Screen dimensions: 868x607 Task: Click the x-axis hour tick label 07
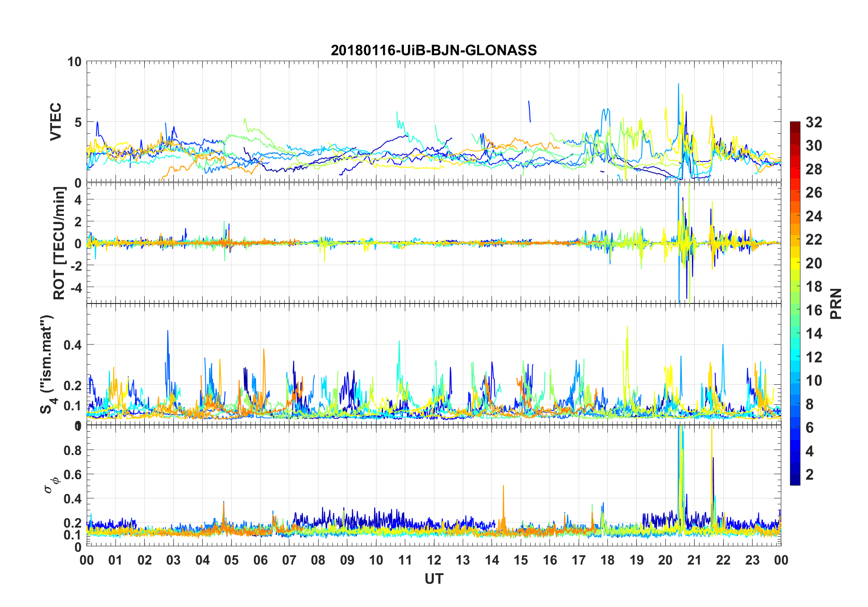[x=289, y=560]
